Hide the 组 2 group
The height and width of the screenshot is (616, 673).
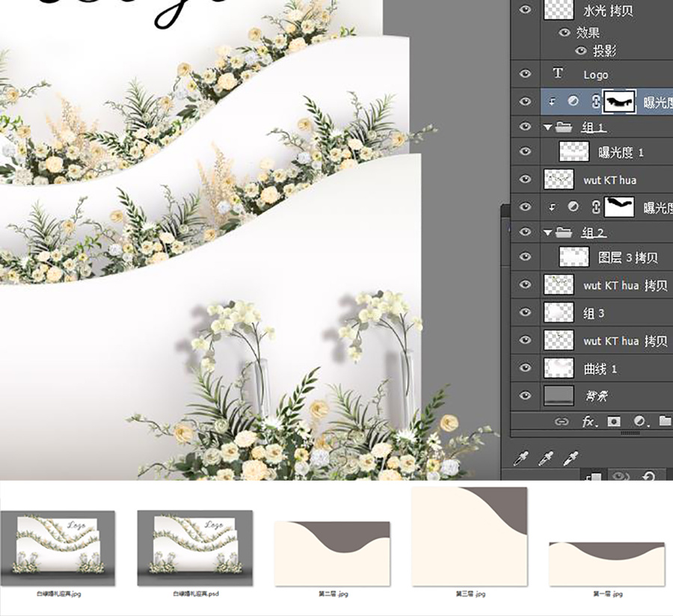coord(525,232)
